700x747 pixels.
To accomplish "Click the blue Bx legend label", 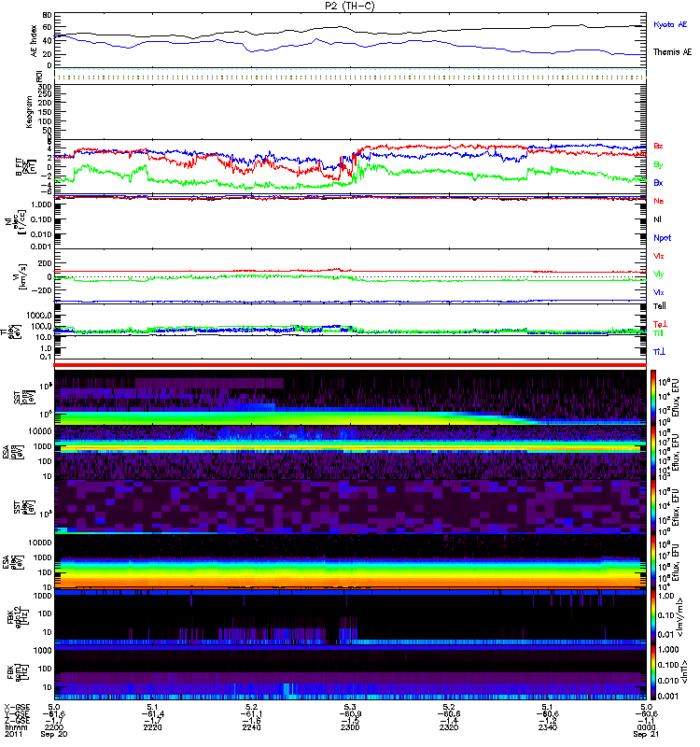I will (x=658, y=182).
